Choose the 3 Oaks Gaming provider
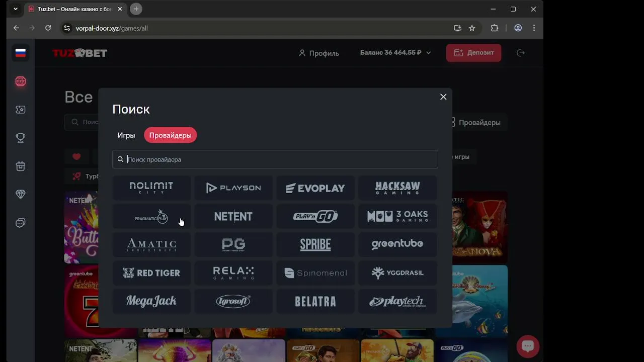 397,216
